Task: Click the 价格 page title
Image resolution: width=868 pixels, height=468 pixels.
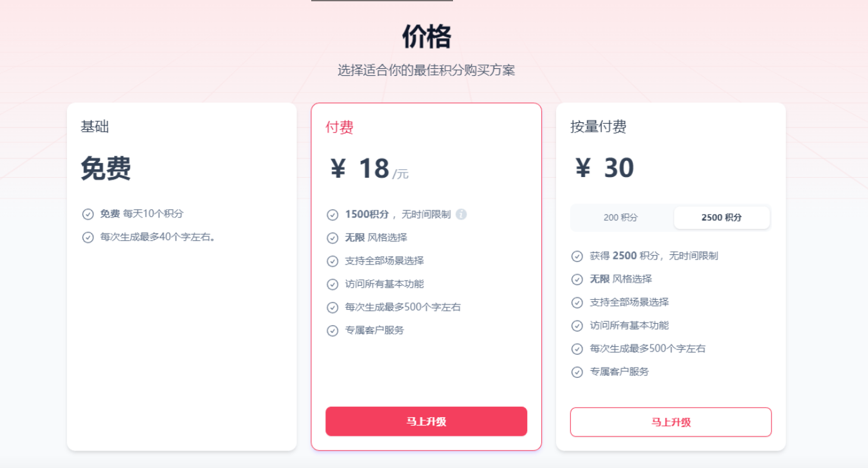Action: [426, 37]
